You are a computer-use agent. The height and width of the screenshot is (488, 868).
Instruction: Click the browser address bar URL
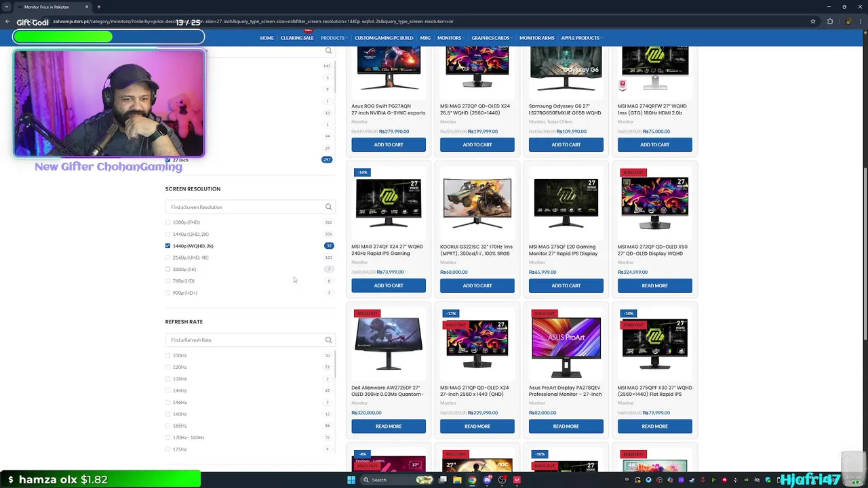[x=253, y=21]
